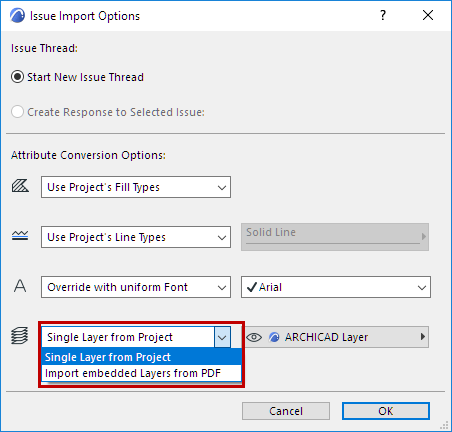Click the resize grip in dialog corner
Image resolution: width=452 pixels, height=432 pixels.
click(x=444, y=425)
